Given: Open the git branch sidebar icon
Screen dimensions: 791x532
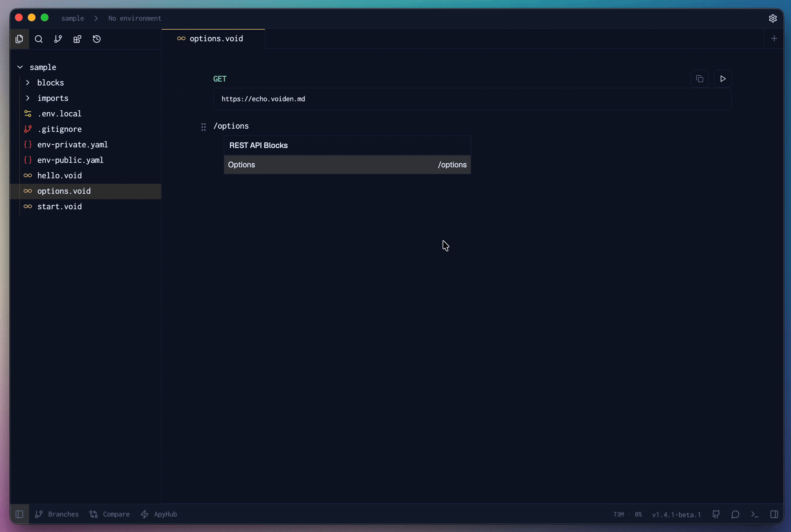Looking at the screenshot, I should tap(58, 39).
